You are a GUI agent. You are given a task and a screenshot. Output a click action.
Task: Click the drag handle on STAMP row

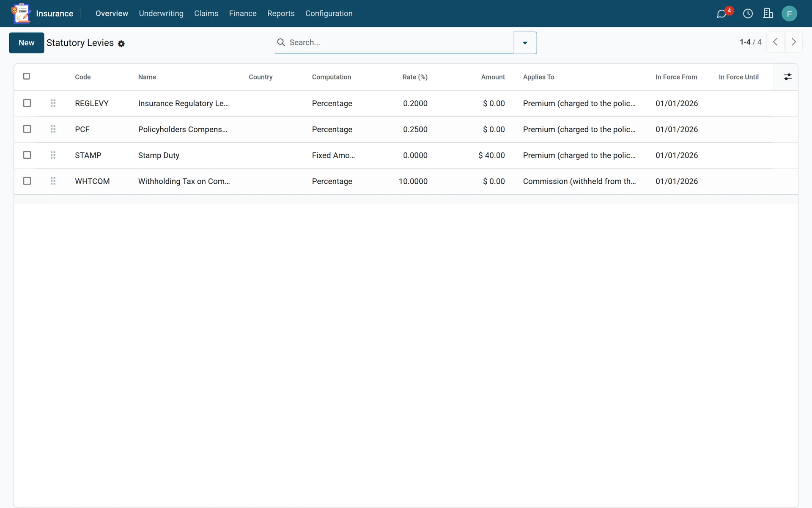(53, 155)
